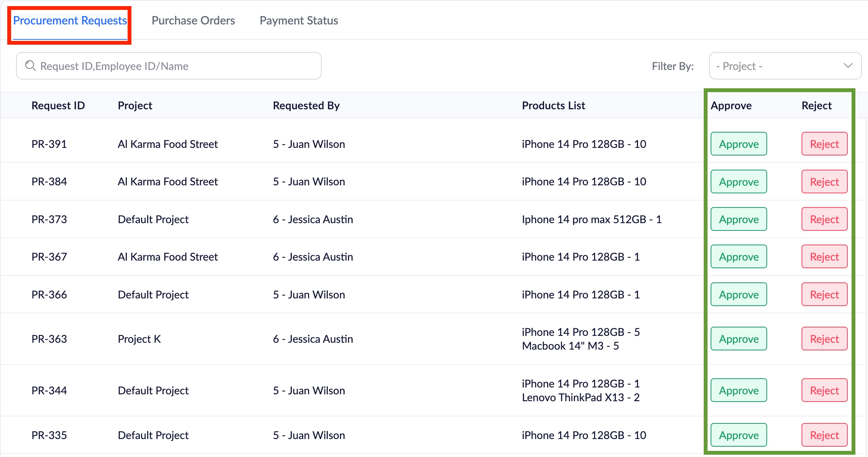Click the Products List column header

coord(553,105)
